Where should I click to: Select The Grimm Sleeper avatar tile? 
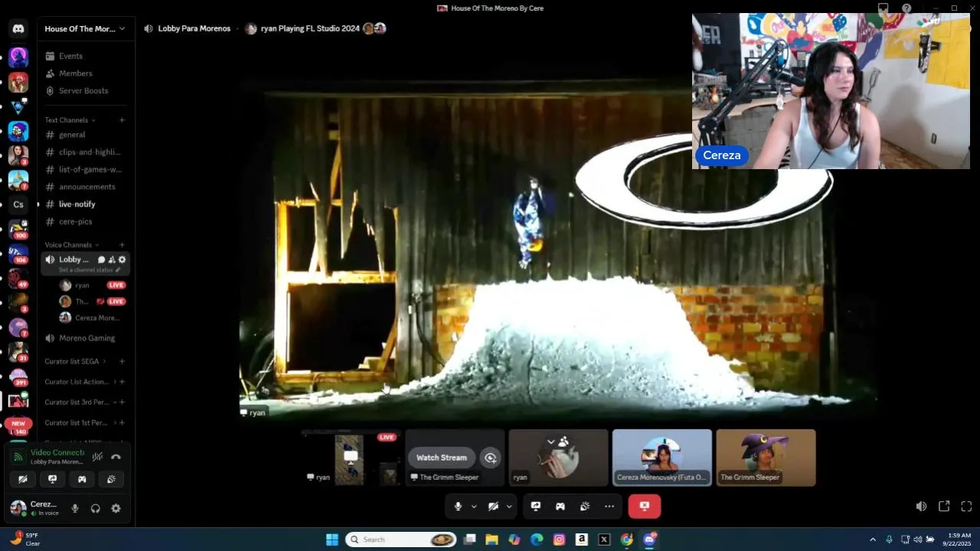pos(766,458)
